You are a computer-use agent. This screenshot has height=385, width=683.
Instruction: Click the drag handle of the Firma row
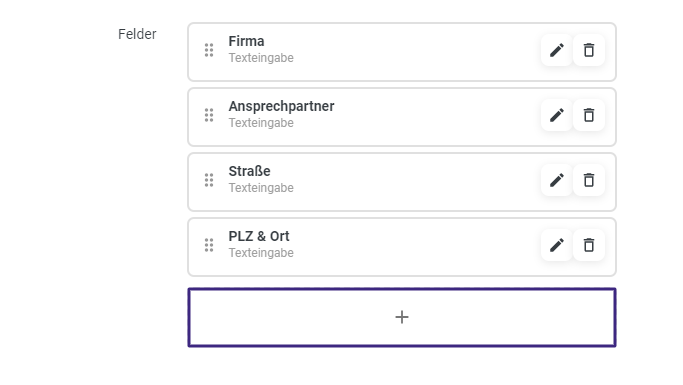coord(209,50)
